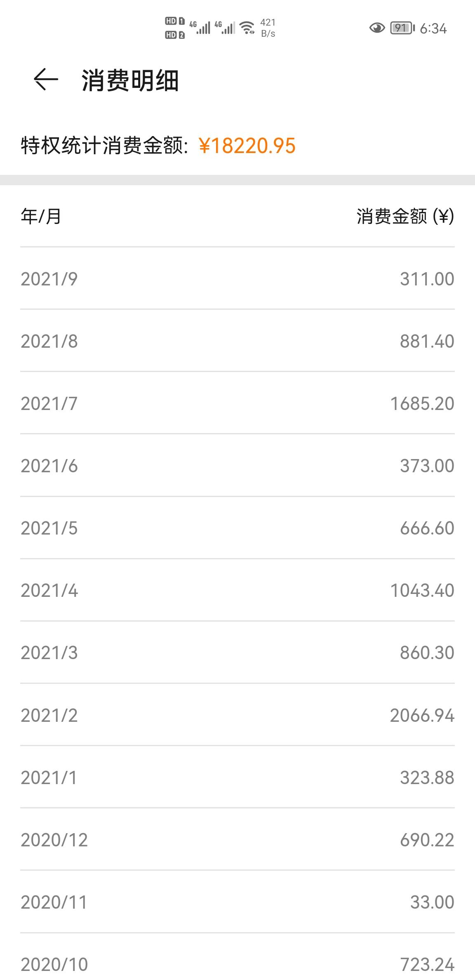Tap the first 4G signal bars icon
Screen dimensions: 475x980
click(x=200, y=28)
